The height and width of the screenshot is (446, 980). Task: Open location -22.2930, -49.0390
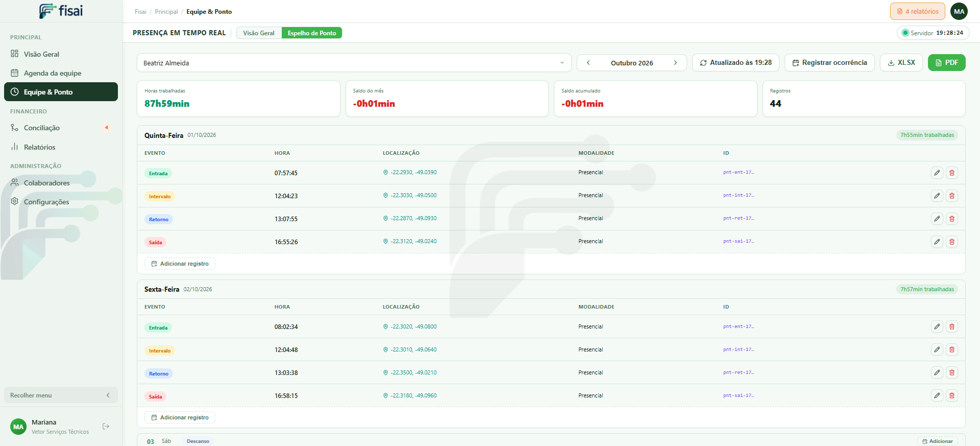coord(410,173)
